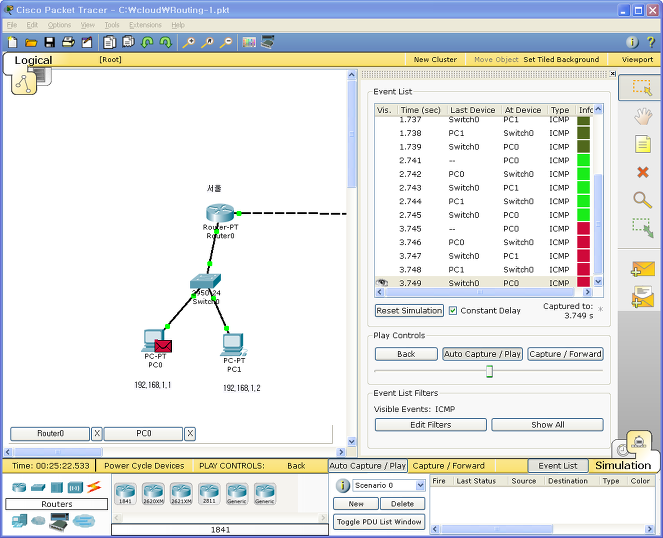
Task: Click the Add Complex PDU envelope icon
Action: pyautogui.click(x=643, y=296)
